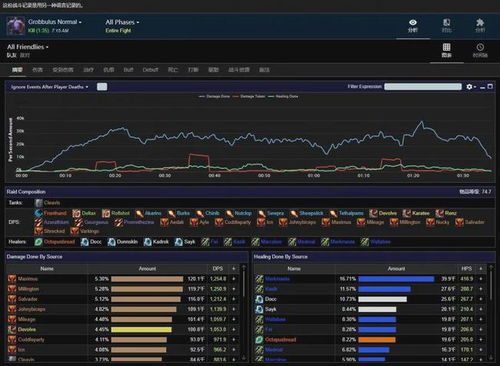Toggle Damage Done series in graph legend

point(214,96)
